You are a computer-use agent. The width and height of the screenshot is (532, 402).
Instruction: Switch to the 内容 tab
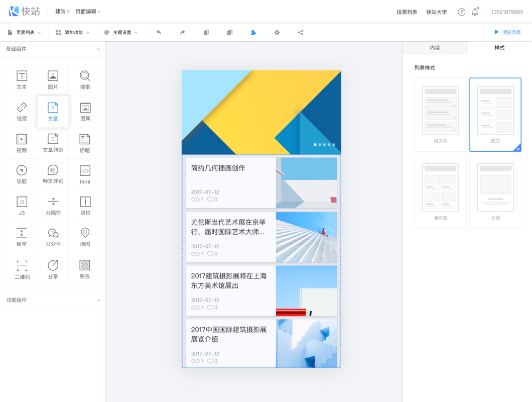[435, 48]
